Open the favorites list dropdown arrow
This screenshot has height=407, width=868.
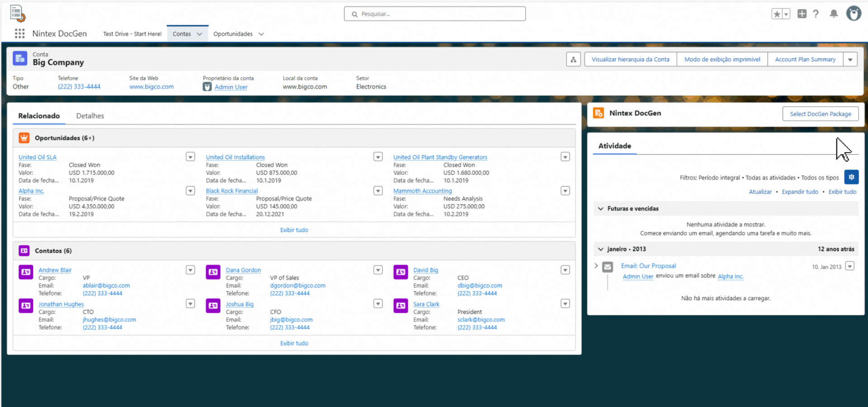(786, 14)
